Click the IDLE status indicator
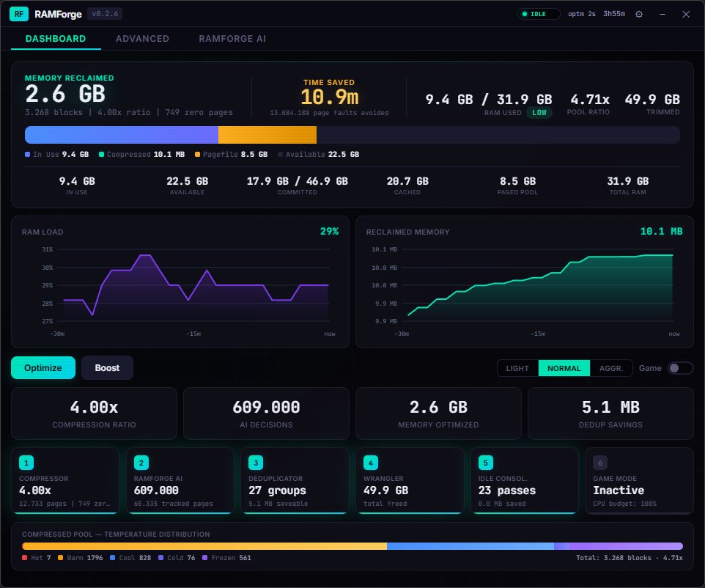Image resolution: width=705 pixels, height=588 pixels. click(539, 14)
